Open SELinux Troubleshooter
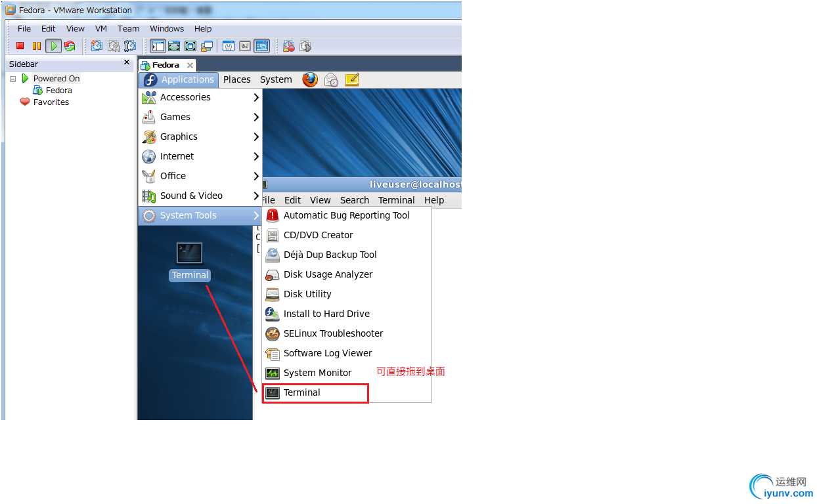The width and height of the screenshot is (817, 504). pyautogui.click(x=347, y=333)
